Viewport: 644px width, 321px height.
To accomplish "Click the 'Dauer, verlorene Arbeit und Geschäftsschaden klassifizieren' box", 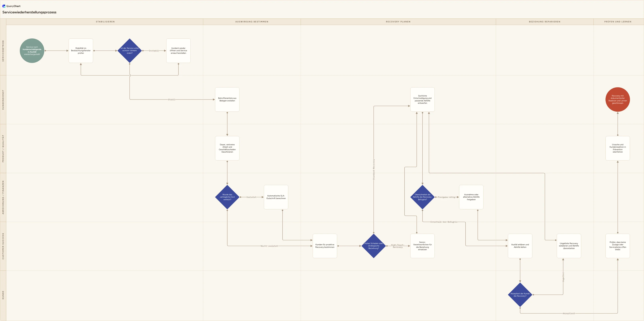I will [227, 148].
